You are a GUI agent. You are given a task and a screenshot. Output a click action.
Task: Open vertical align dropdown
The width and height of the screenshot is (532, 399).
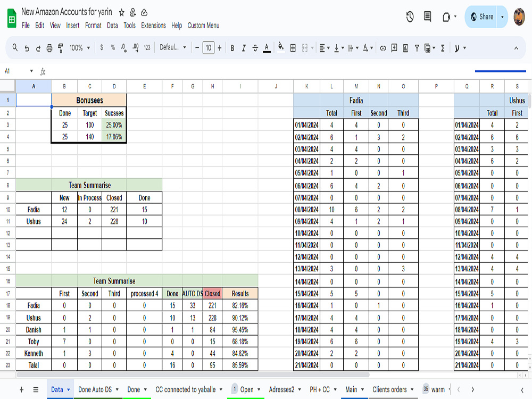pos(338,48)
